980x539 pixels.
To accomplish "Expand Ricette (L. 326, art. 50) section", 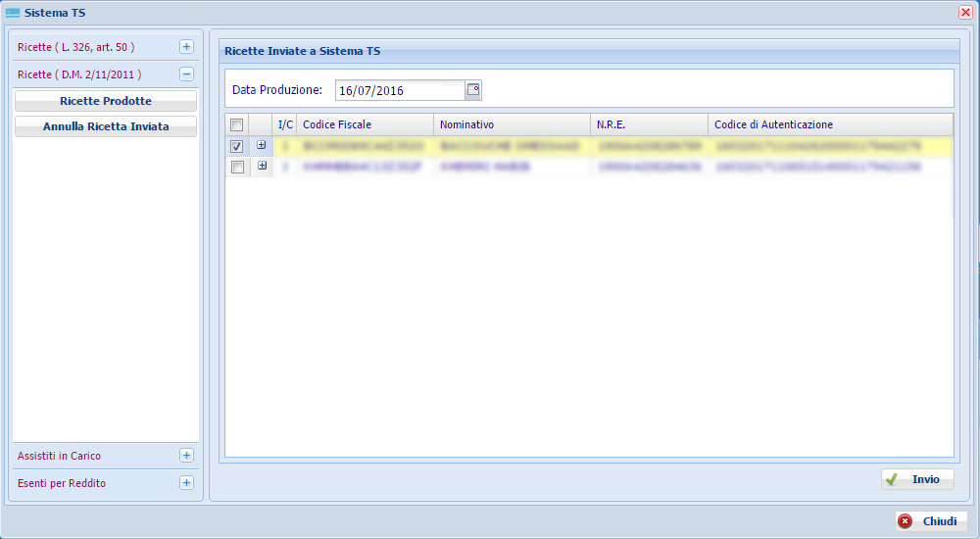I will (x=186, y=47).
